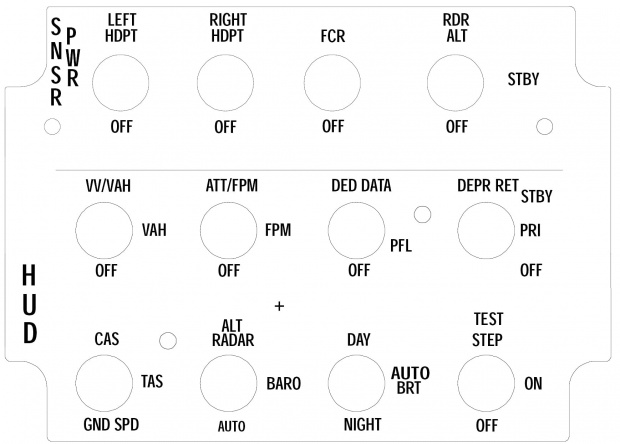Screen dimensions: 620x444
Task: Click the small screw below STBY on right
Action: [x=545, y=127]
